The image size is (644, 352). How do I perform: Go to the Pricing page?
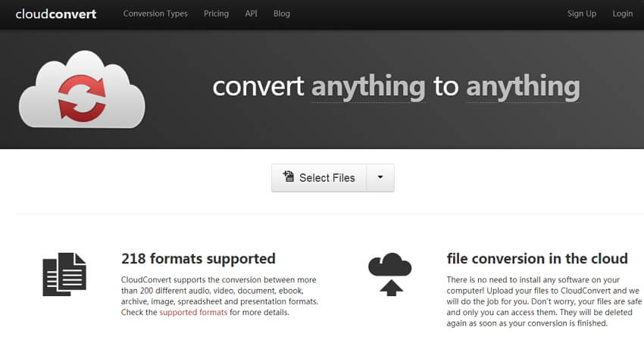tap(216, 14)
